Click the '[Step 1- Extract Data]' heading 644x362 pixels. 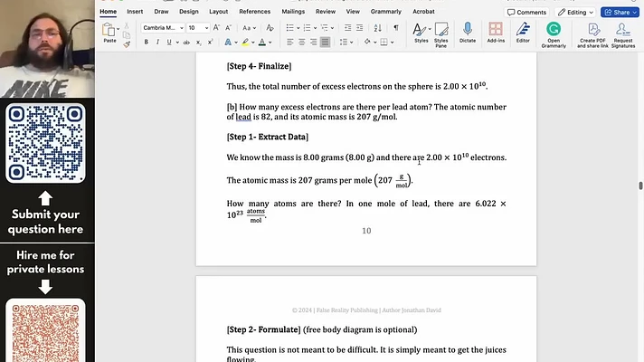tap(268, 137)
